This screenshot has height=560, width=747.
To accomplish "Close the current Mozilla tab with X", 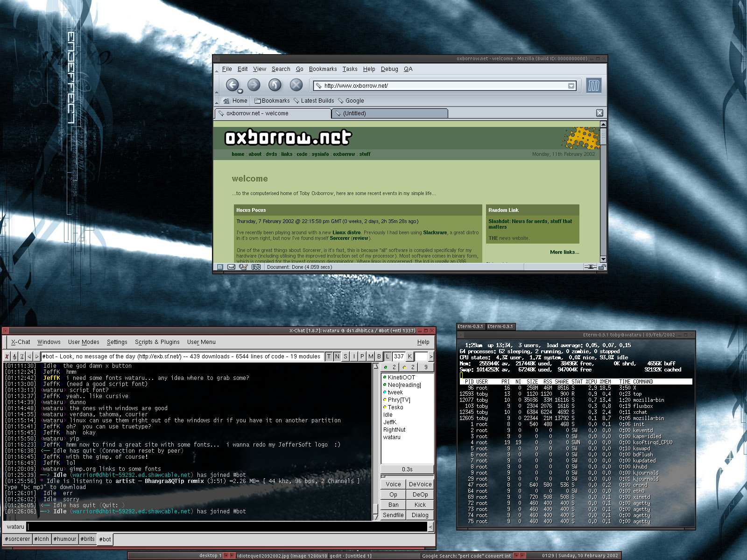I will pyautogui.click(x=600, y=113).
